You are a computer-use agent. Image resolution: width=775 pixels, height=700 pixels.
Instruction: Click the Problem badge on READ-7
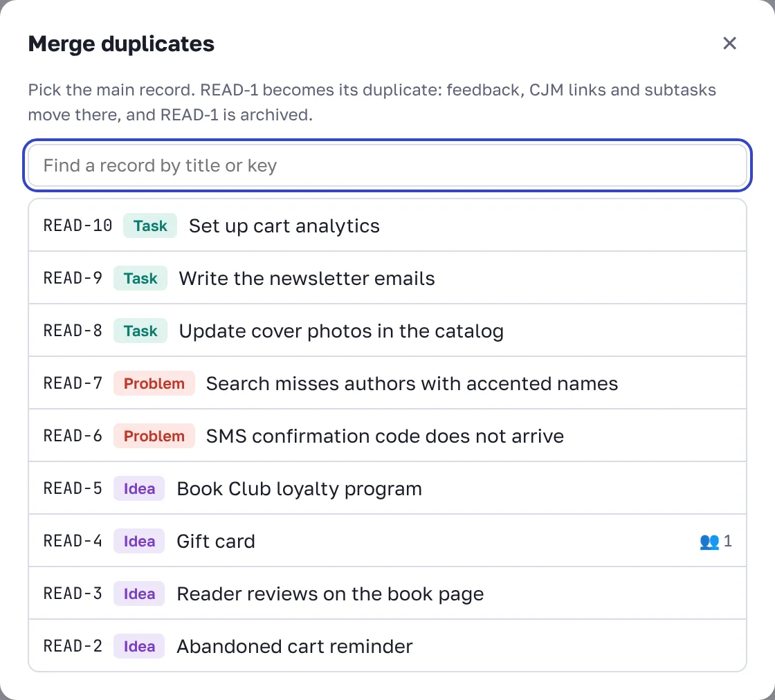coord(154,383)
